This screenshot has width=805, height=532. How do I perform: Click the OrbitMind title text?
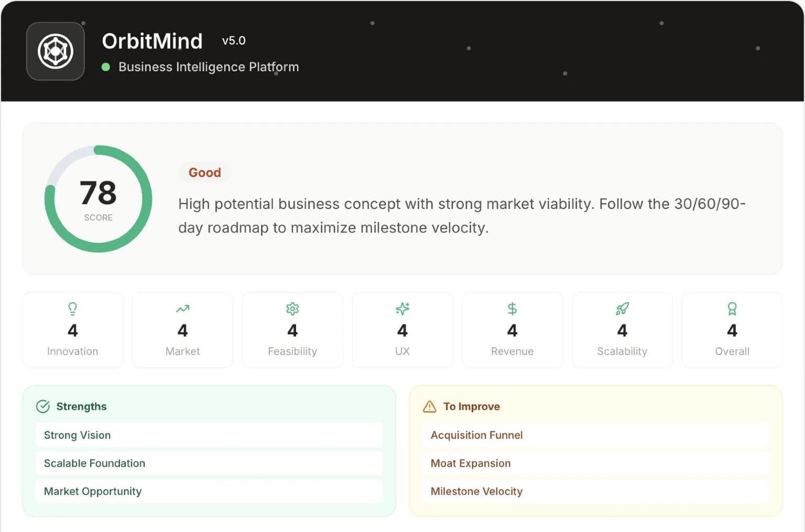point(152,41)
